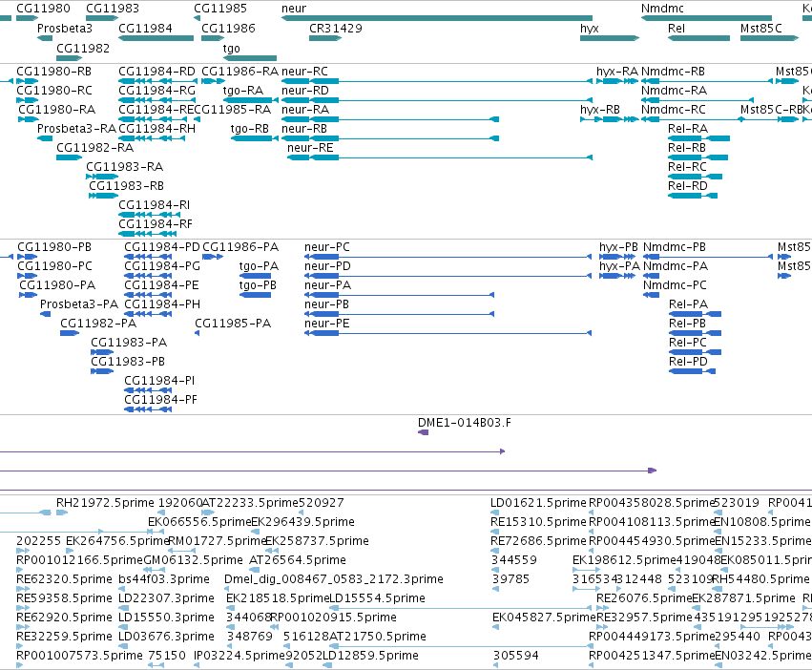Click the CG11982-RA transcript label
The width and height of the screenshot is (812, 670).
(94, 148)
